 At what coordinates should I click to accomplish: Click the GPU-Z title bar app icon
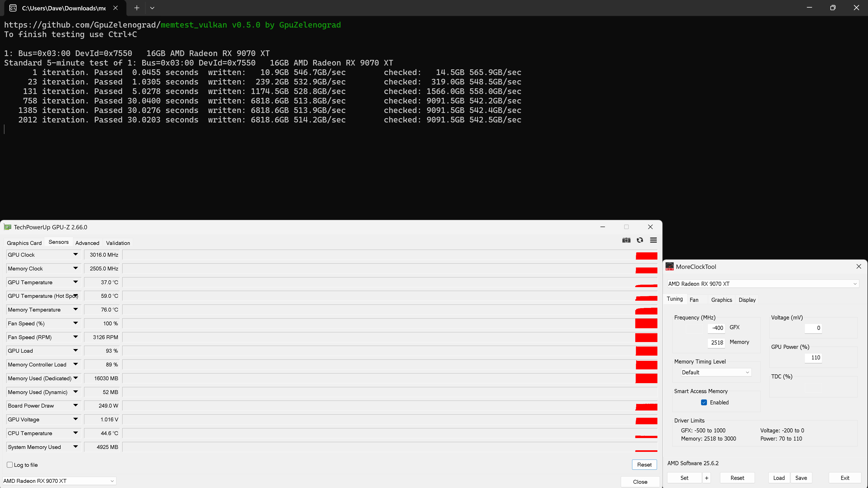pos(7,227)
